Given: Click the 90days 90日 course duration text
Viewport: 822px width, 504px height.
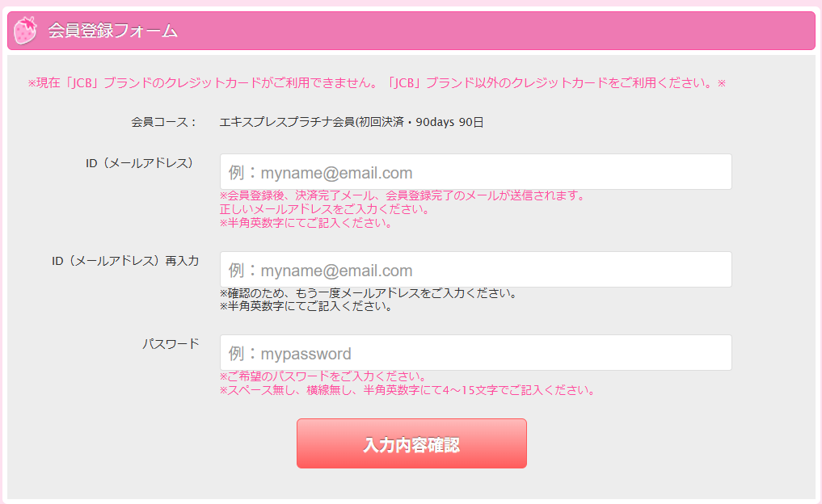Looking at the screenshot, I should tap(455, 123).
